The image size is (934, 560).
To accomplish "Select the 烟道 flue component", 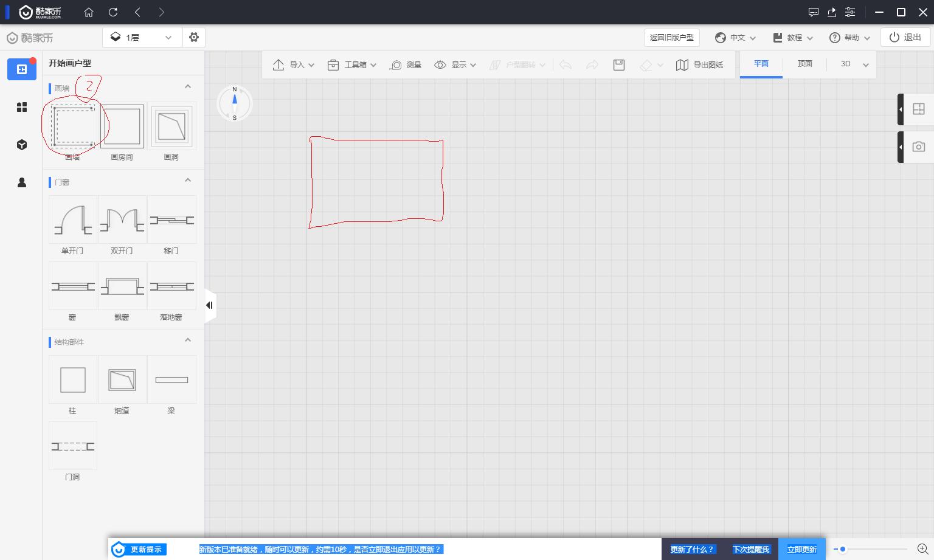I will 122,380.
